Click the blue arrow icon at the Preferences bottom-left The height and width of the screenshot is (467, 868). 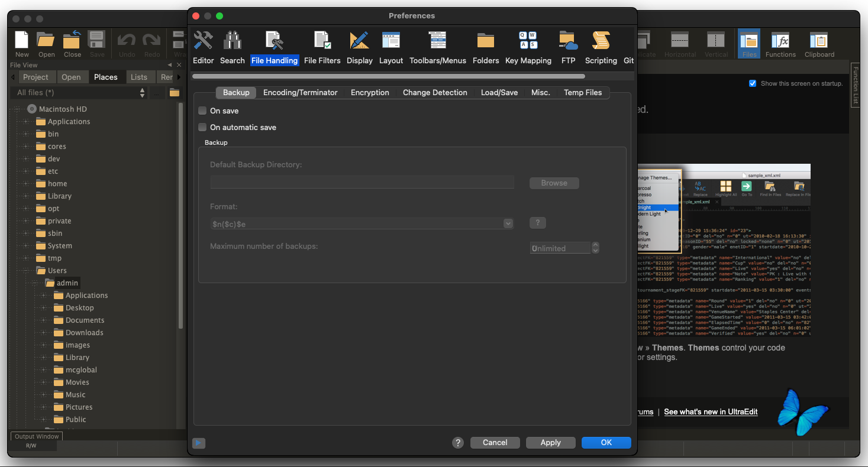click(x=199, y=443)
